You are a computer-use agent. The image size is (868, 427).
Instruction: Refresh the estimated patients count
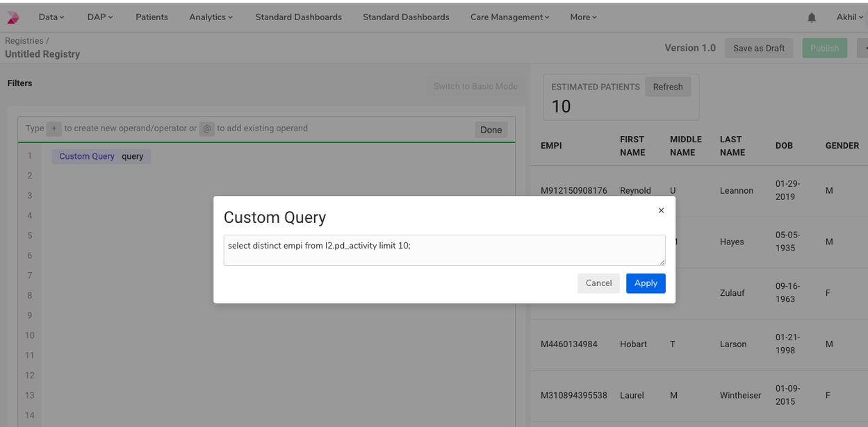click(667, 87)
